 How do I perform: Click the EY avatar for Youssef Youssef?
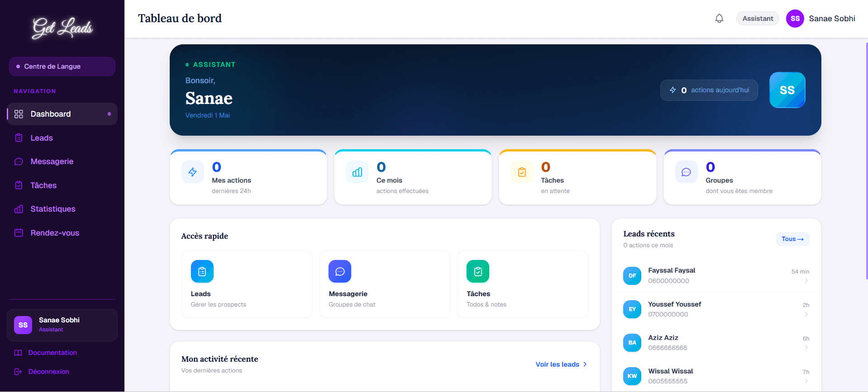pos(632,309)
